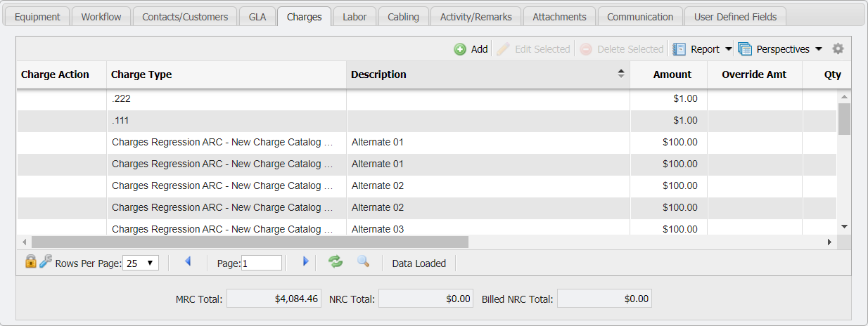The width and height of the screenshot is (868, 326).
Task: Refresh the charges grid
Action: click(336, 262)
